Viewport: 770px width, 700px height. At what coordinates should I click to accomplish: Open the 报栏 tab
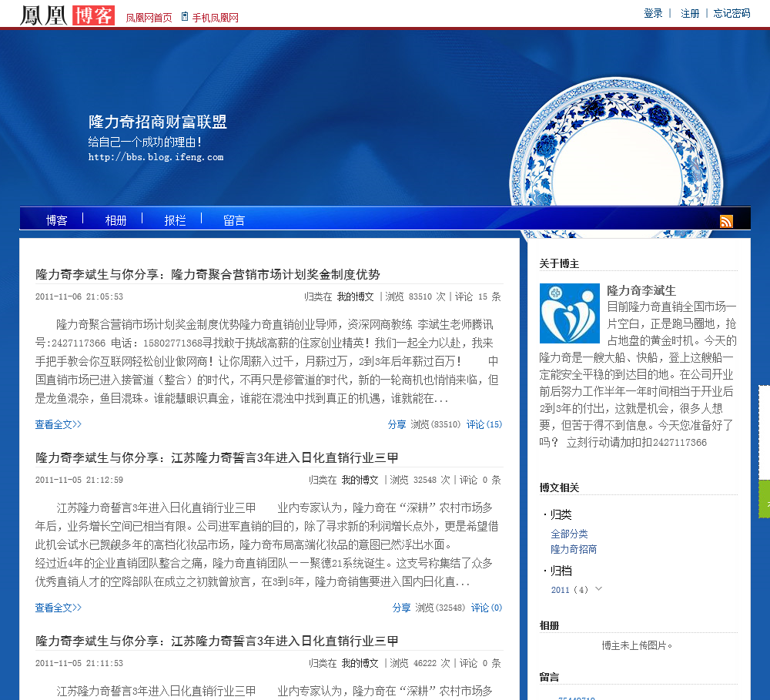(x=175, y=220)
